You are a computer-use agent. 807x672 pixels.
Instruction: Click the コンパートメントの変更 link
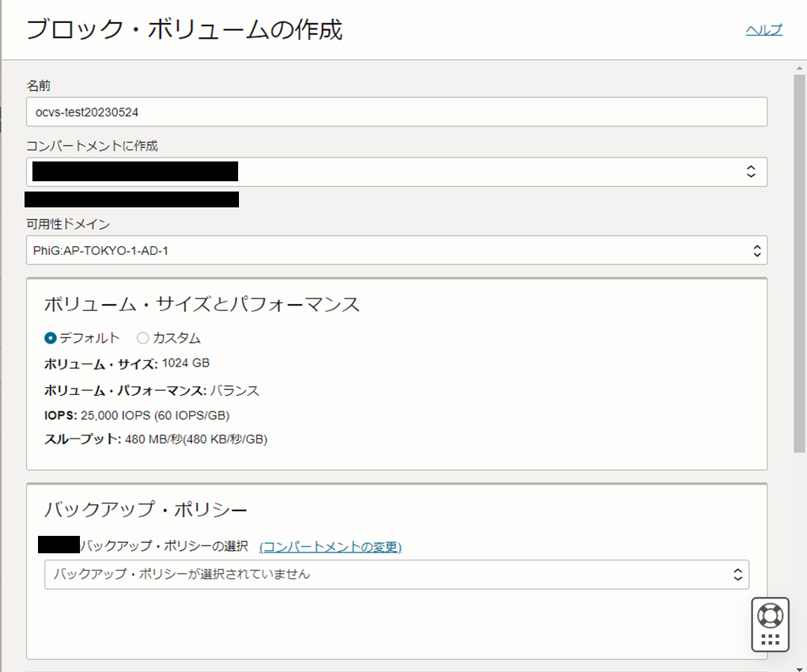click(332, 546)
